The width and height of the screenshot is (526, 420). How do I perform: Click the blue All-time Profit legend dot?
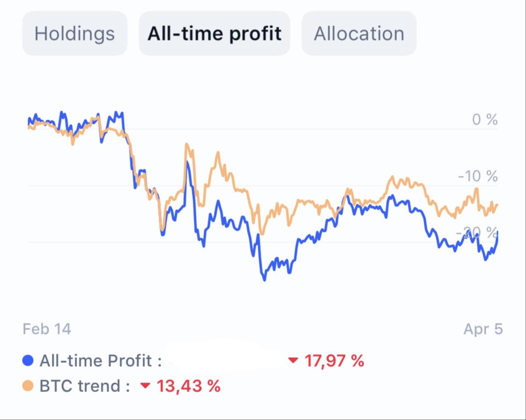tap(28, 361)
